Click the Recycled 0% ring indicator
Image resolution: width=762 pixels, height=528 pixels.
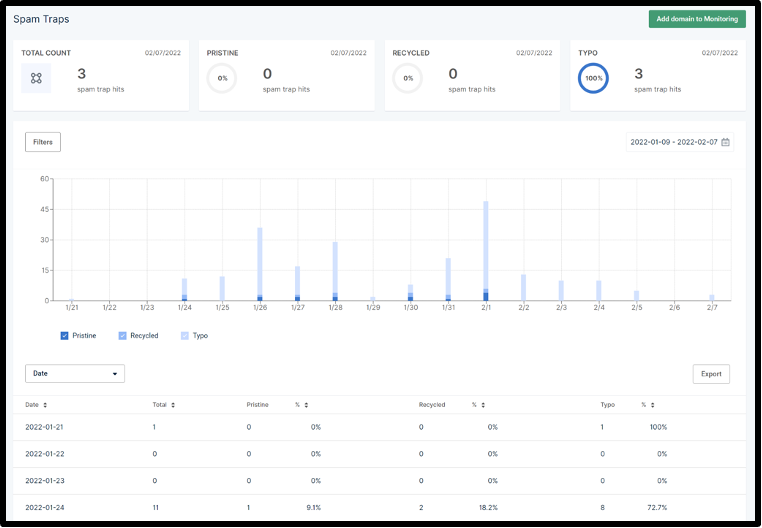pos(408,78)
